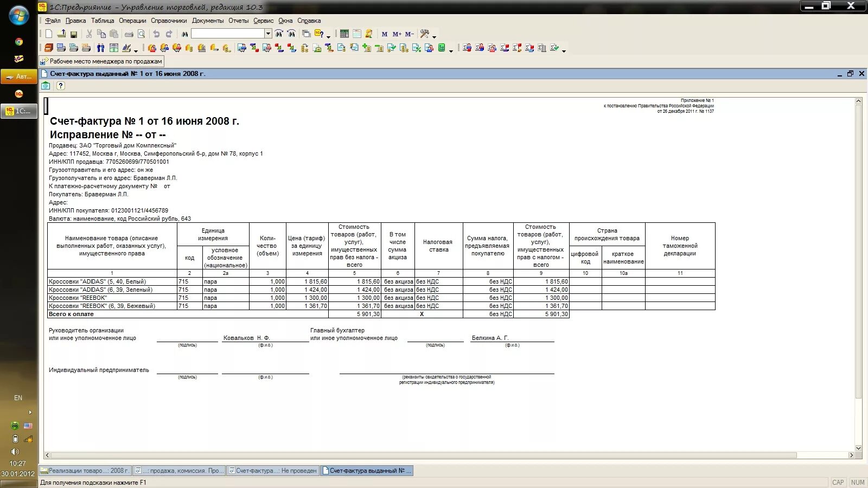The width and height of the screenshot is (868, 488).
Task: Open the Правка menu
Action: (x=75, y=21)
